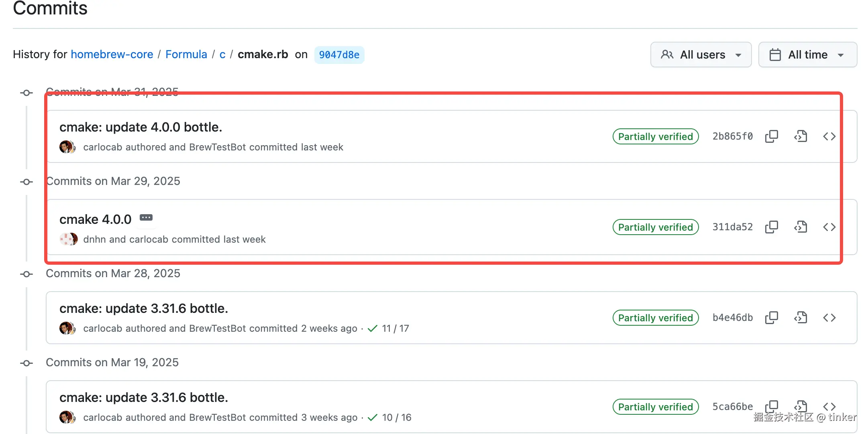
Task: Open the All users filter dropdown
Action: point(701,55)
